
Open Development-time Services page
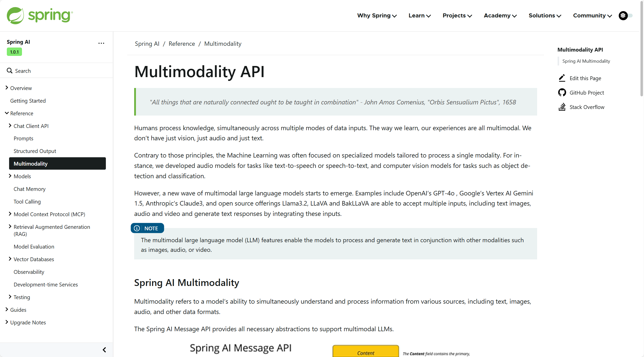46,284
